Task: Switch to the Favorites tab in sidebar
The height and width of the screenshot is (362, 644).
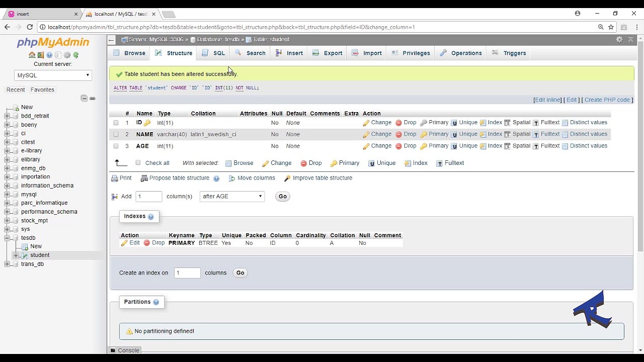Action: (42, 89)
